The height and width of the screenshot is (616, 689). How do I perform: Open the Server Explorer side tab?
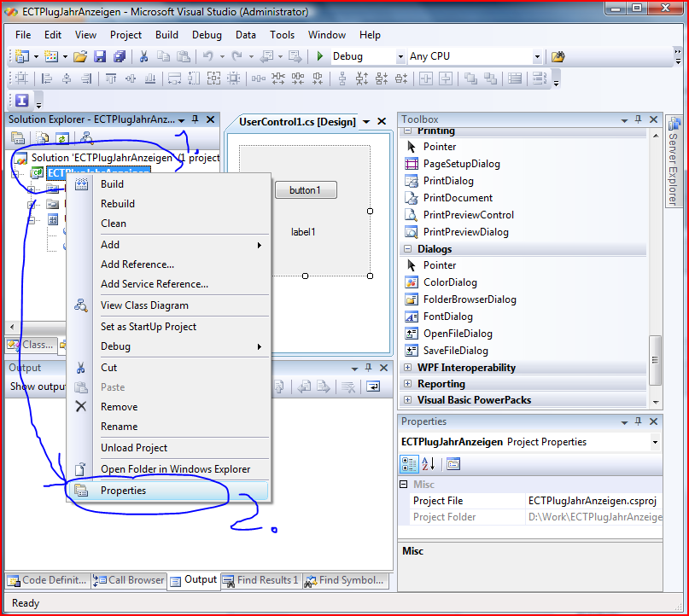point(673,161)
